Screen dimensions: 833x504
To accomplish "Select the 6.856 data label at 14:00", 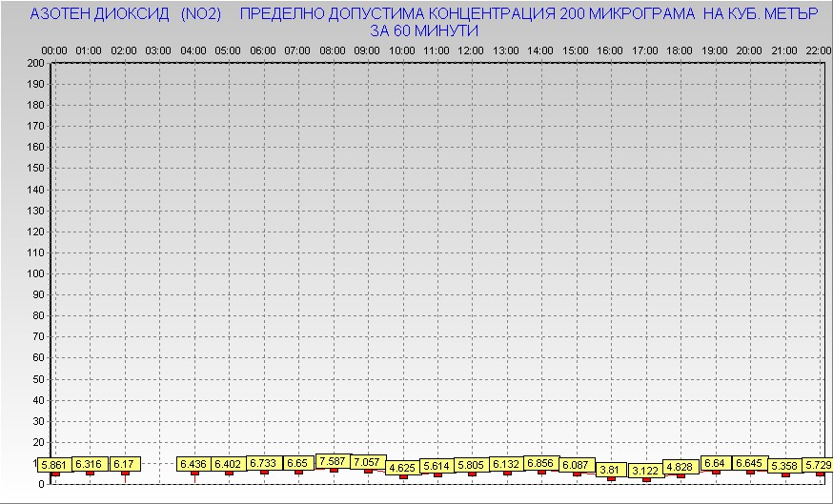I will (540, 463).
